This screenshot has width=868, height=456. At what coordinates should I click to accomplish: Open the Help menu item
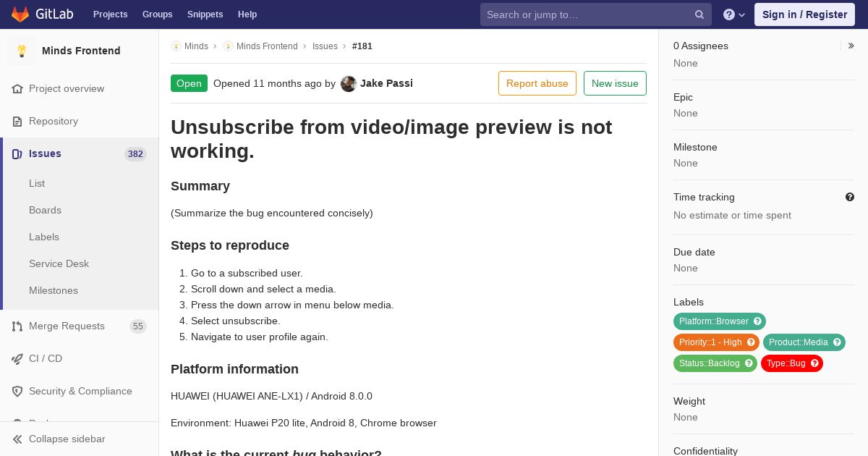pyautogui.click(x=247, y=14)
